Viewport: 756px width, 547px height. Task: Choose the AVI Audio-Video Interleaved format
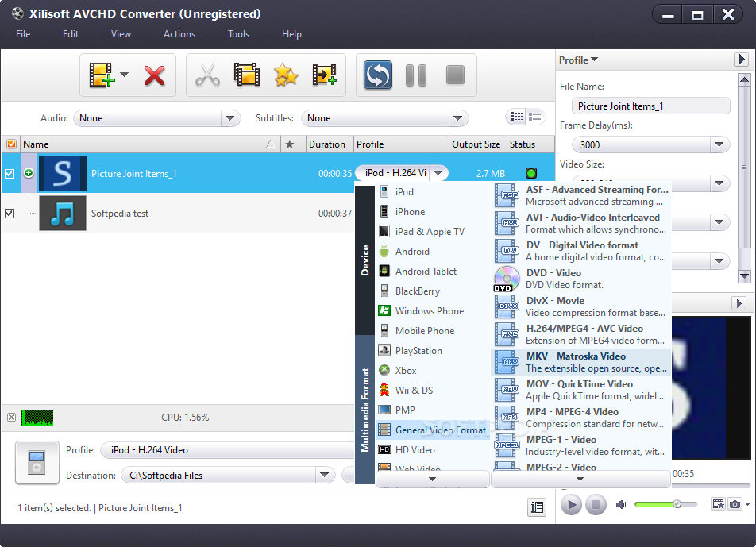tap(581, 223)
